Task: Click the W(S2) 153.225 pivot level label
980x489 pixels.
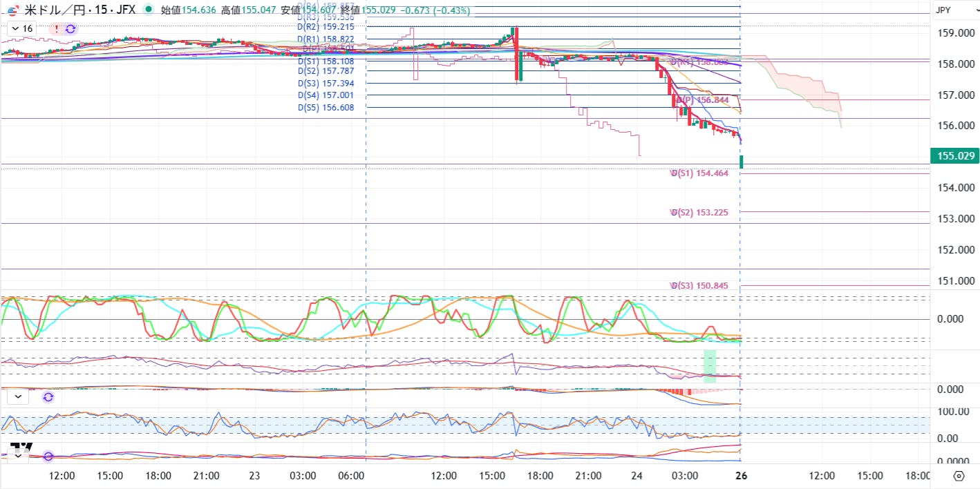Action: click(699, 213)
